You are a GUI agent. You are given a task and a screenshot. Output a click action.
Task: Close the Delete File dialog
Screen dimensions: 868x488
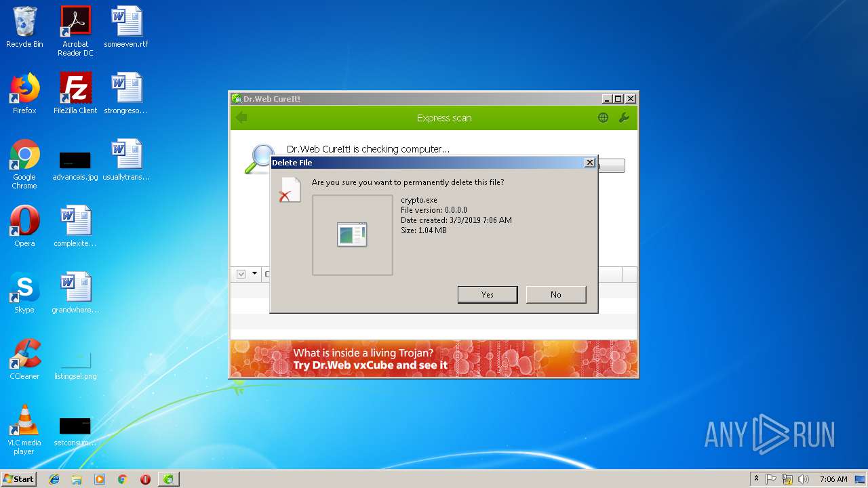pos(590,163)
